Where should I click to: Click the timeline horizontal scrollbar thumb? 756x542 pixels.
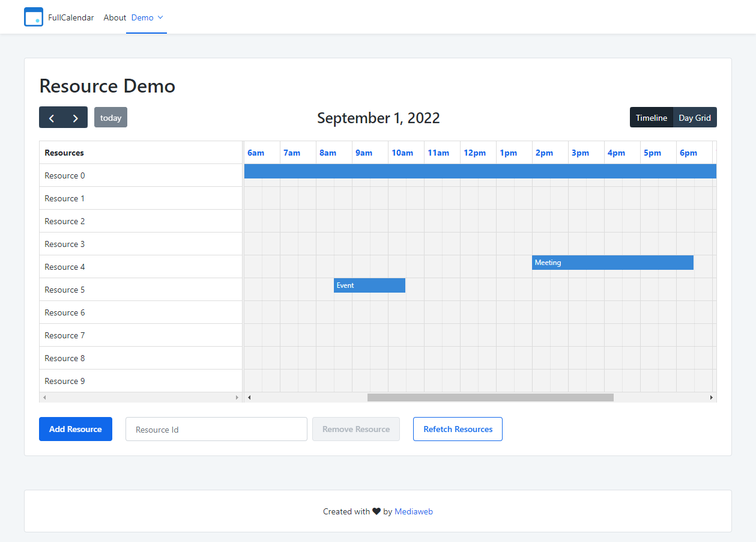click(490, 397)
